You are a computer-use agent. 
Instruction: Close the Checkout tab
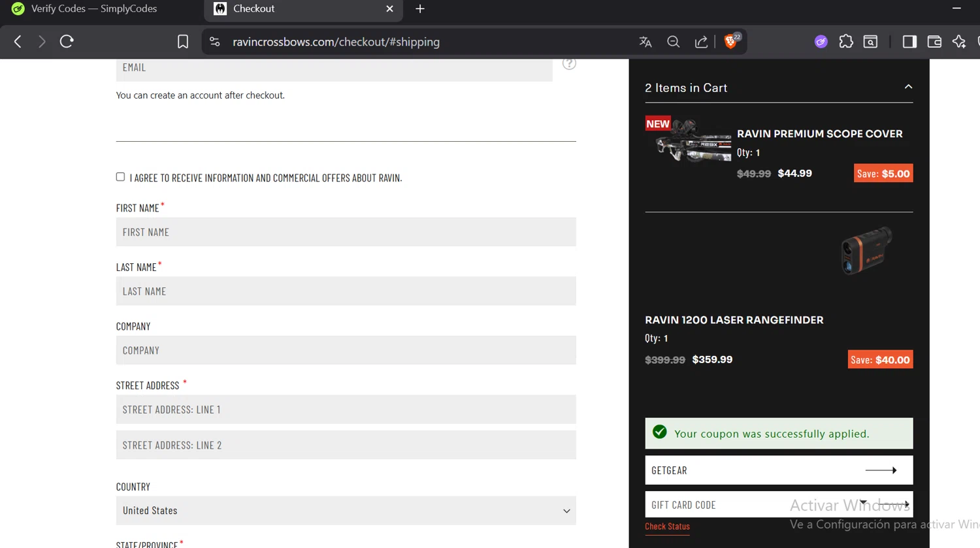click(x=389, y=8)
